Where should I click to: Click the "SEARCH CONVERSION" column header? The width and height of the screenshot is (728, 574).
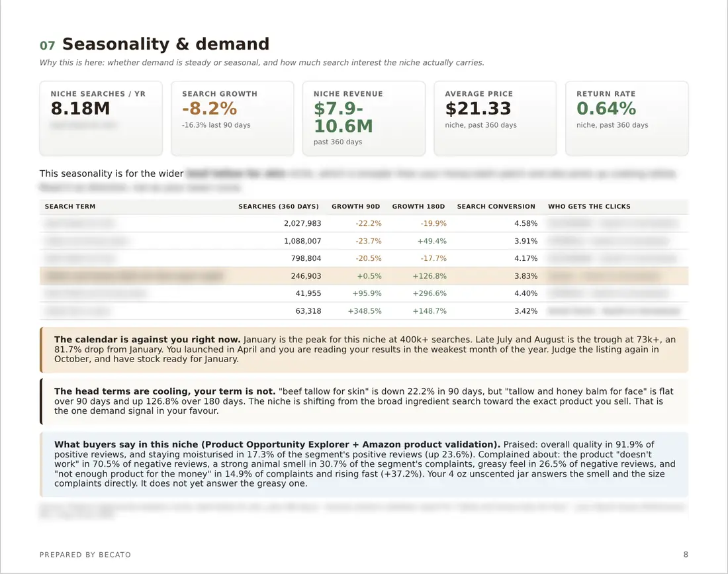[x=496, y=206]
